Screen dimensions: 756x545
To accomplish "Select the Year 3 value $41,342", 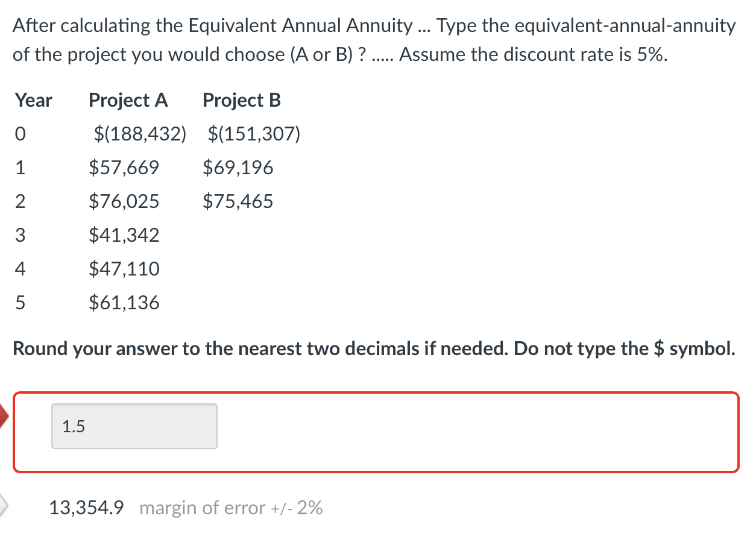I will 124,235.
